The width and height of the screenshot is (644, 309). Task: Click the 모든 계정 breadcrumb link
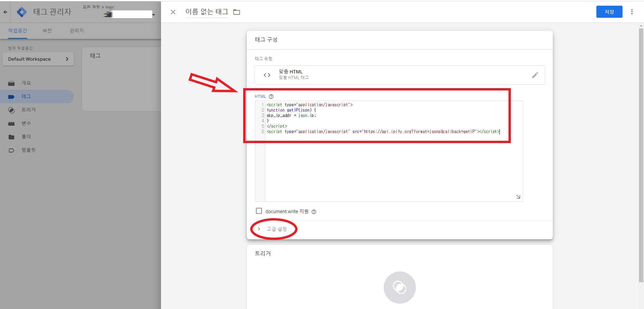tap(91, 7)
